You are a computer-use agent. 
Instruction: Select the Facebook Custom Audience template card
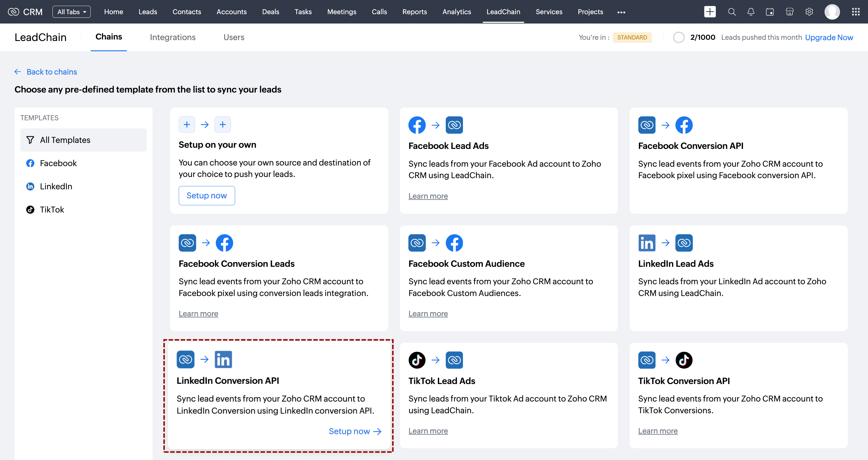pos(508,278)
